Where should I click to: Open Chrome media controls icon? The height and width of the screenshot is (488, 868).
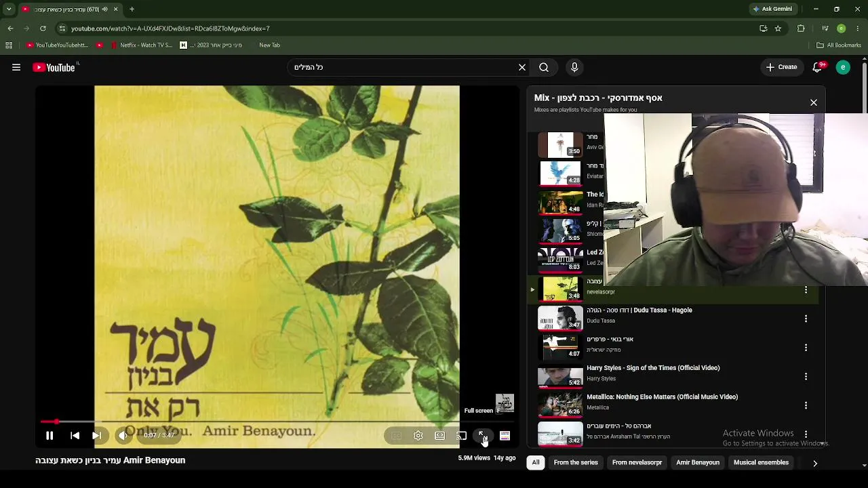click(825, 28)
